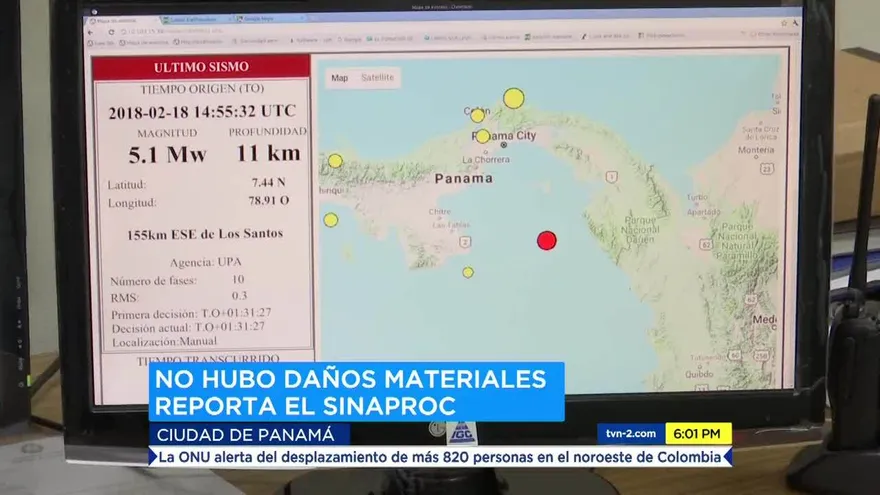The width and height of the screenshot is (880, 495).
Task: Click the route 23 shield near Monteria
Action: pyautogui.click(x=767, y=168)
